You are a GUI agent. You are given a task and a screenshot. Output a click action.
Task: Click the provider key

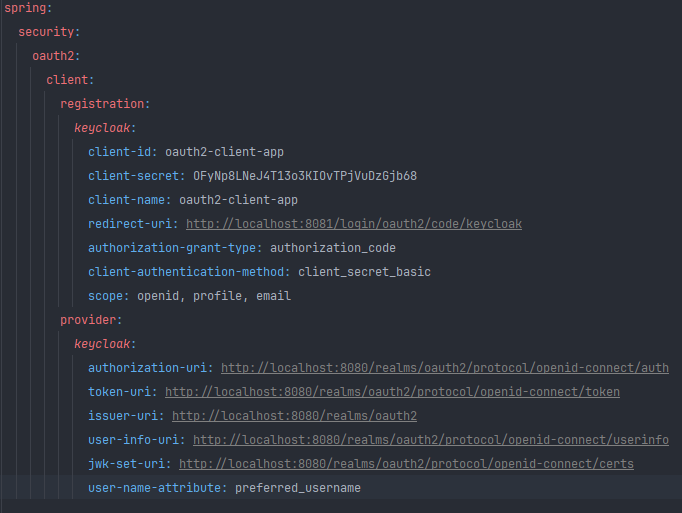(88, 319)
